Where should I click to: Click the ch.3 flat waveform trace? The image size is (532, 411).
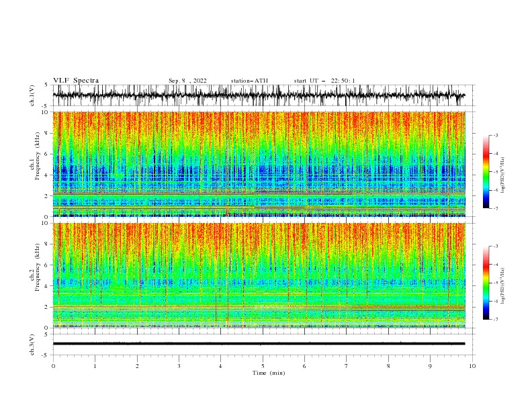pos(259,344)
